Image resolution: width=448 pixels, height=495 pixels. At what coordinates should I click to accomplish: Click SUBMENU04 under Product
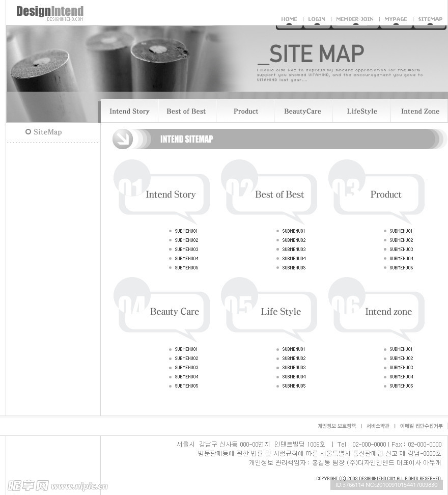(x=401, y=259)
